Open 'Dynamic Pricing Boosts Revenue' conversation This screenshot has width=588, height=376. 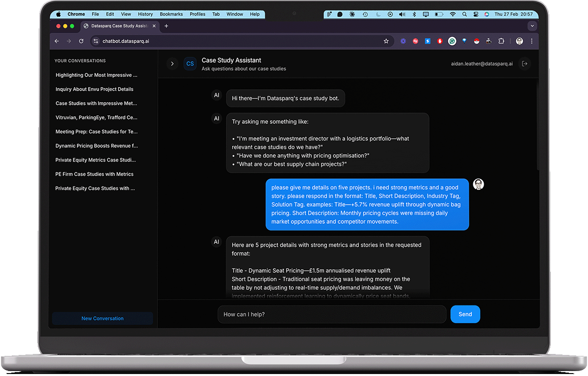tap(97, 146)
